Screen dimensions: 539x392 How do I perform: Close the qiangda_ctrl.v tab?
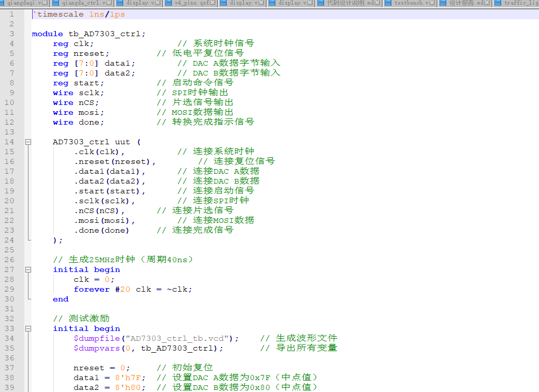pyautogui.click(x=109, y=3)
